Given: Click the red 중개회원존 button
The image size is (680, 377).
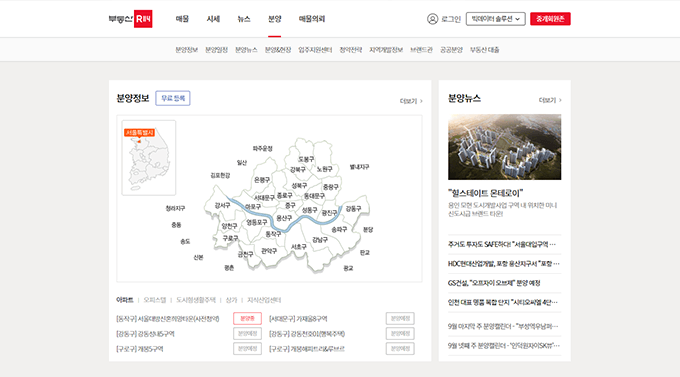Looking at the screenshot, I should [550, 19].
